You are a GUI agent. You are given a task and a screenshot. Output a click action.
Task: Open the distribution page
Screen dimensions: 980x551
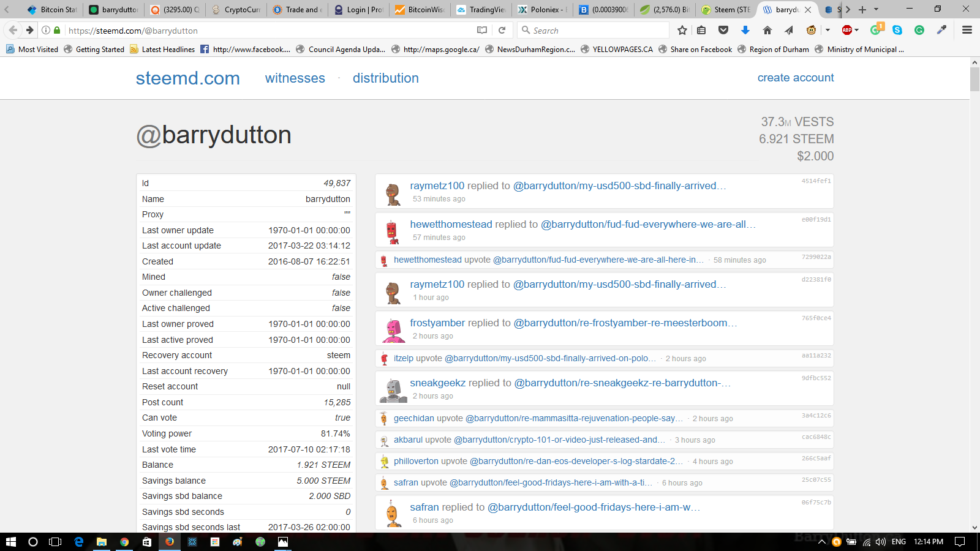[386, 78]
